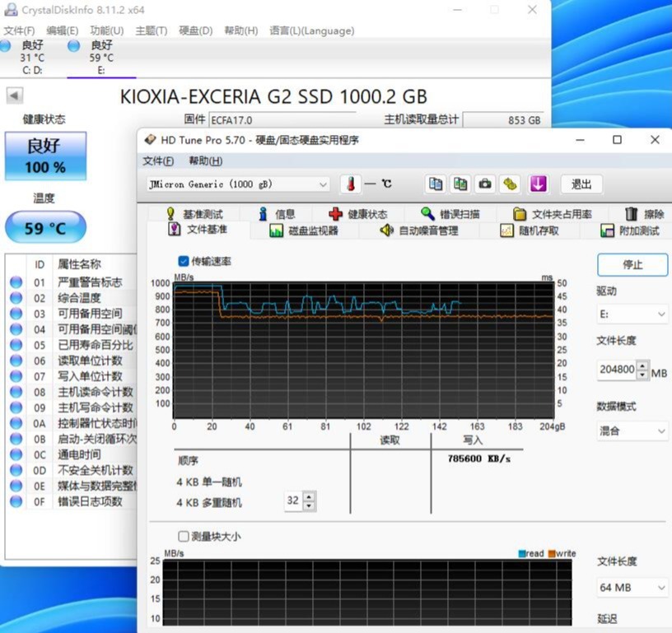
Task: Click the 退出 exit button
Action: [581, 184]
